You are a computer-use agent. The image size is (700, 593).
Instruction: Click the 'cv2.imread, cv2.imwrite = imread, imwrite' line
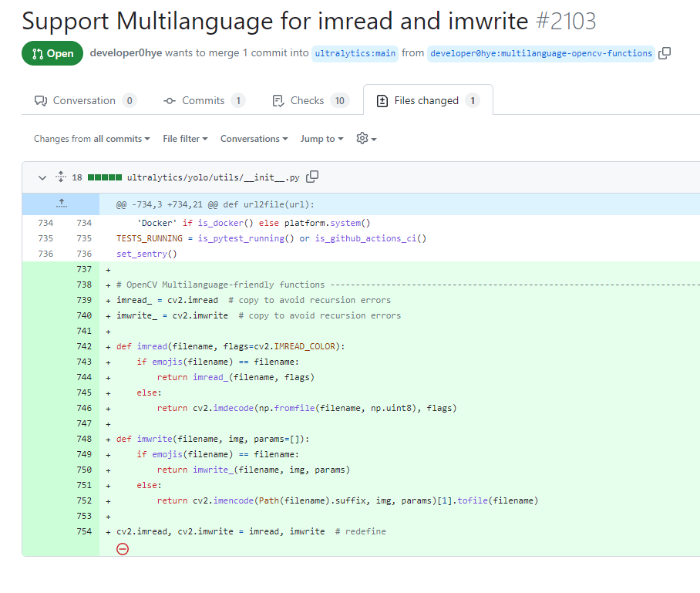click(x=251, y=531)
